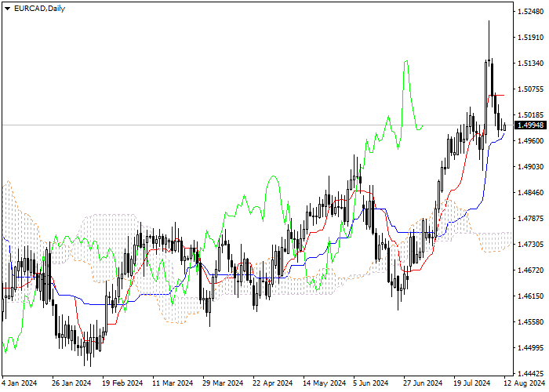Select the 19 Jul 2024 date label
This screenshot has height=392, width=549.
coord(472,383)
